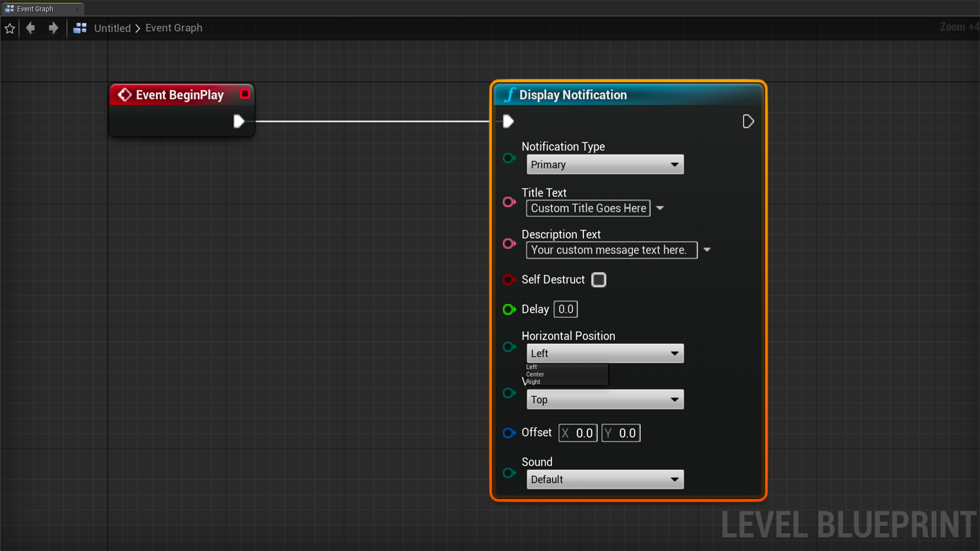The height and width of the screenshot is (551, 980).
Task: Click the Delay green pin
Action: click(509, 309)
